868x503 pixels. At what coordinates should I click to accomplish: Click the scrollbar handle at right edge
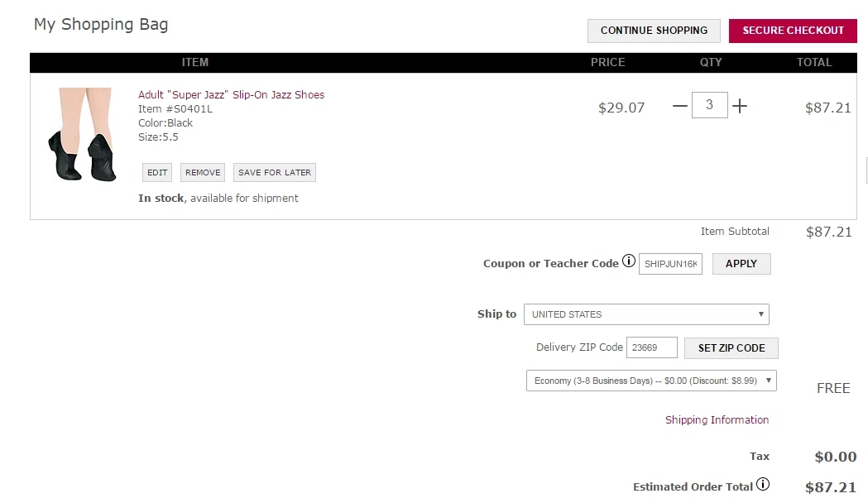pyautogui.click(x=866, y=170)
